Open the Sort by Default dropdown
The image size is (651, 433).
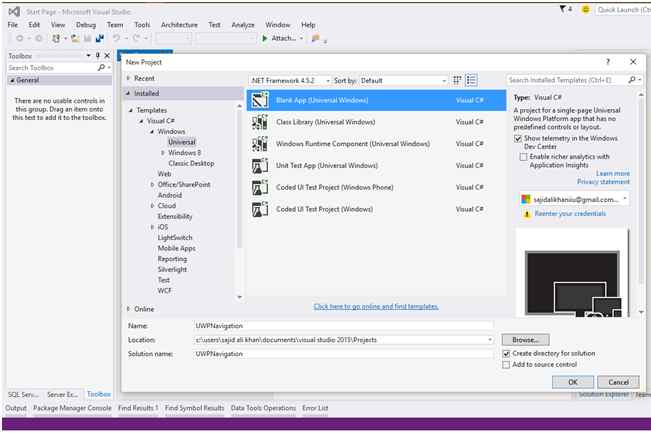point(400,80)
